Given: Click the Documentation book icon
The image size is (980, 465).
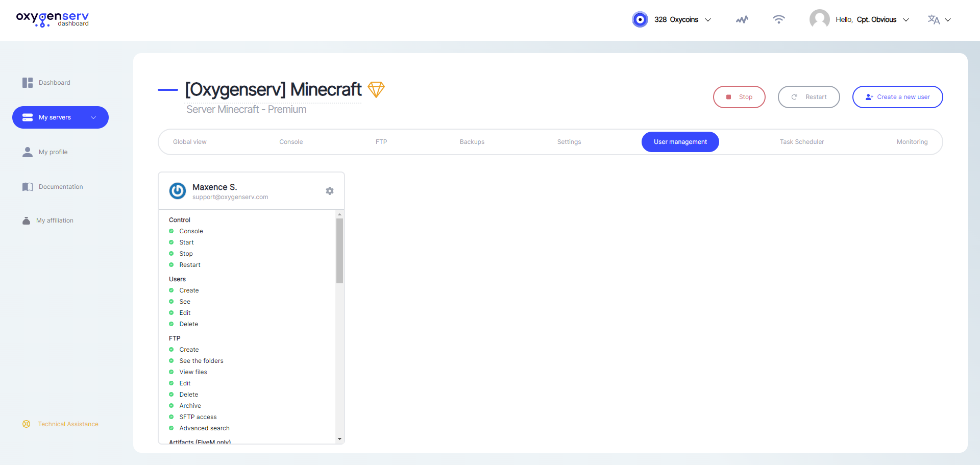Looking at the screenshot, I should [x=28, y=187].
